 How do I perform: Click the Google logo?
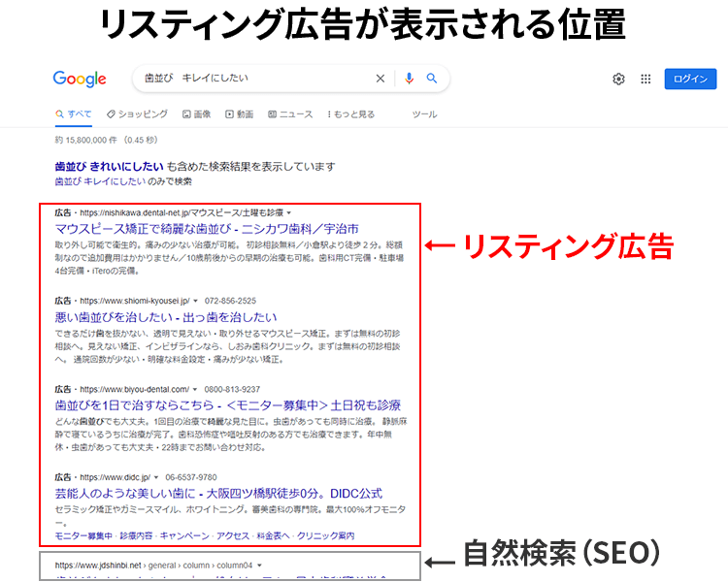coord(80,79)
